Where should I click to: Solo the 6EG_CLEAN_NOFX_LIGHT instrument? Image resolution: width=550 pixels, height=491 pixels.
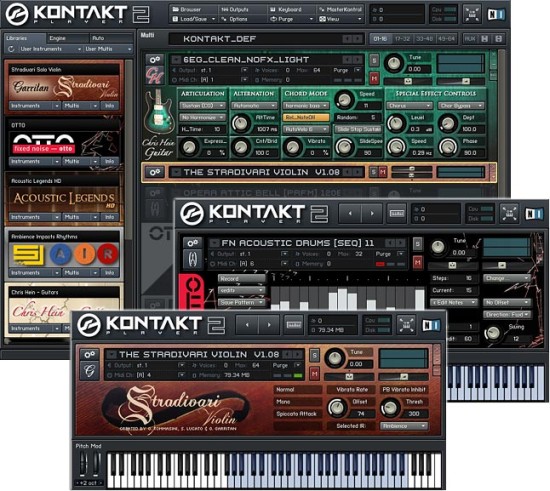pyautogui.click(x=374, y=60)
